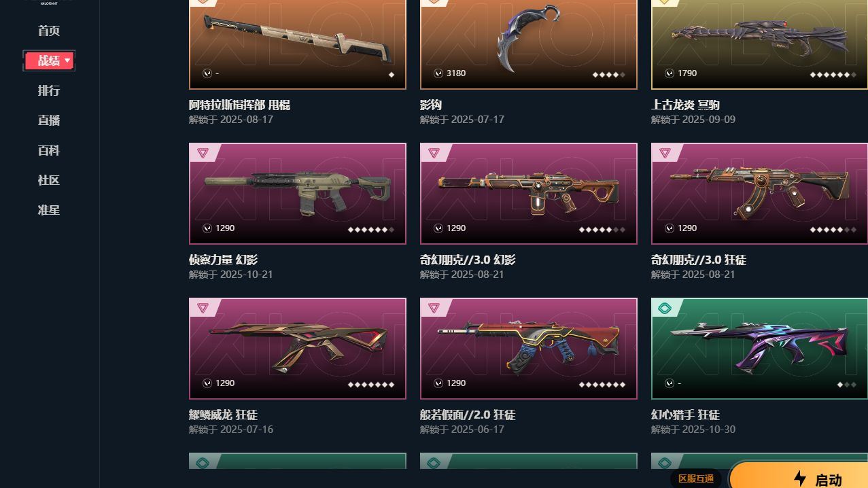The width and height of the screenshot is (868, 488).
Task: Select the 影钩 karambit skin thumbnail
Action: pos(529,44)
